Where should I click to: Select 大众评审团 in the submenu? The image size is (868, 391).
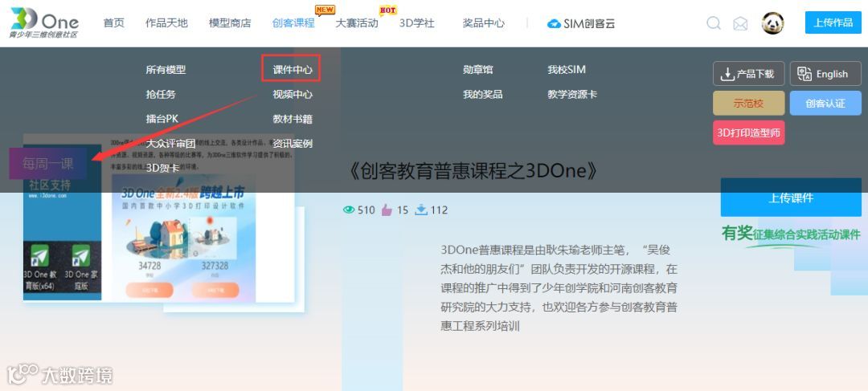170,143
